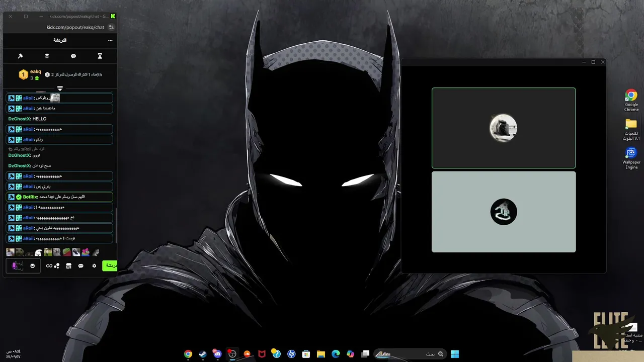Click the clock and date in system tray
The height and width of the screenshot is (362, 644).
click(14, 354)
